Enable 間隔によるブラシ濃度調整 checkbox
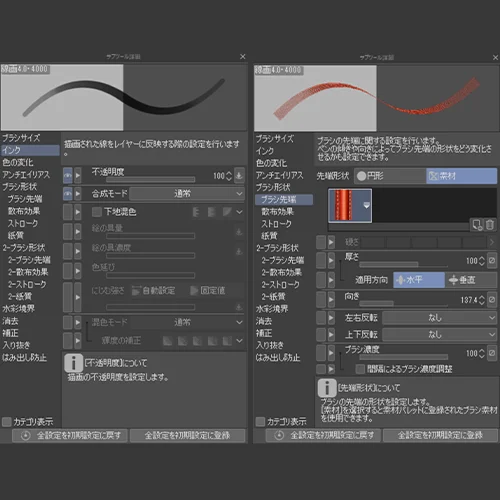 360,369
